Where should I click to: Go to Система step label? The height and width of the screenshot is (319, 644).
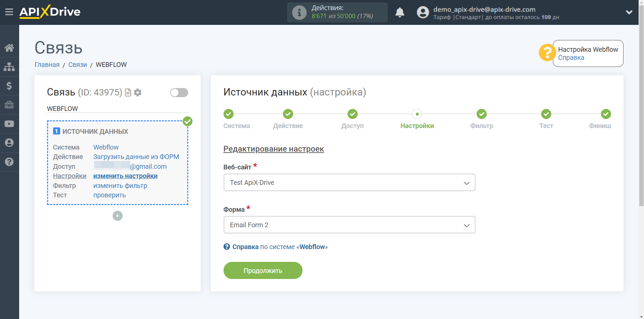(237, 126)
